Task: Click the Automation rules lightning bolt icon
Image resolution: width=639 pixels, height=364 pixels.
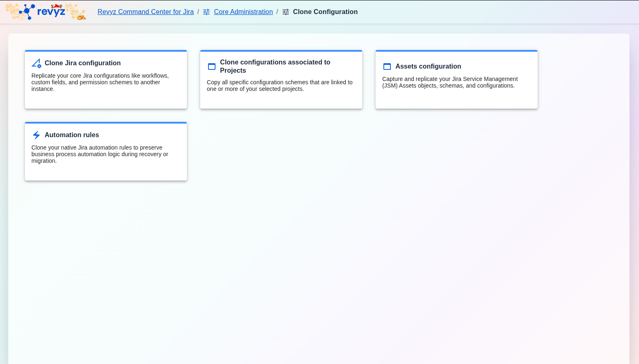Action: [36, 135]
